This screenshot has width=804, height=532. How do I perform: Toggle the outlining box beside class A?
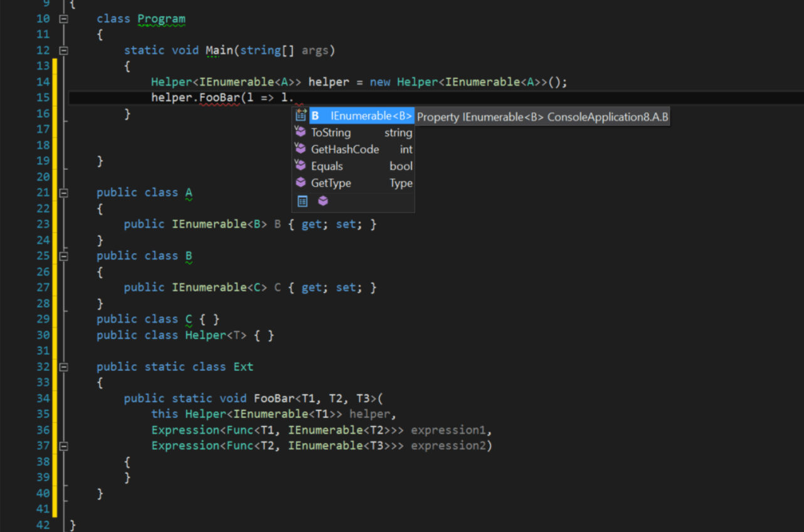point(63,192)
